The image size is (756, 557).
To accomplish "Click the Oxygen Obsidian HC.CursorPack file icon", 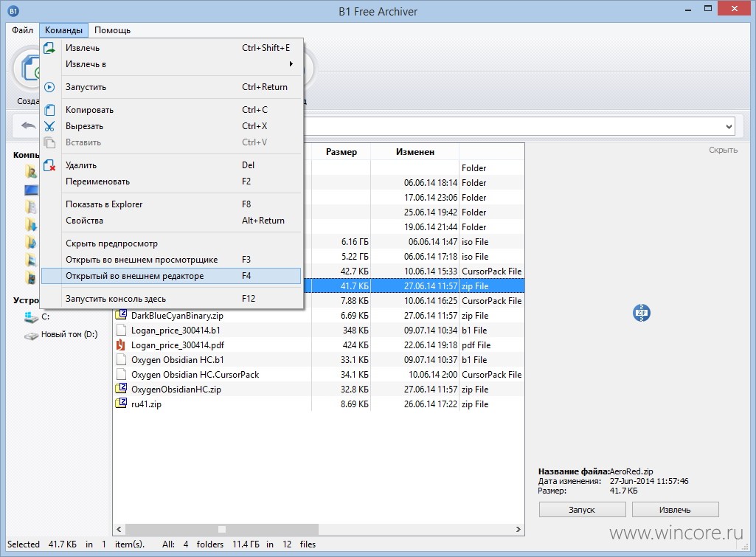I will [x=121, y=374].
